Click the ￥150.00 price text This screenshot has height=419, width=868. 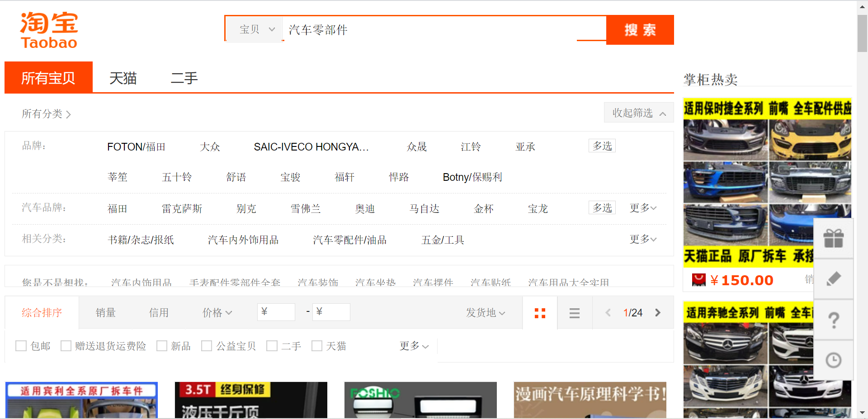(x=742, y=280)
